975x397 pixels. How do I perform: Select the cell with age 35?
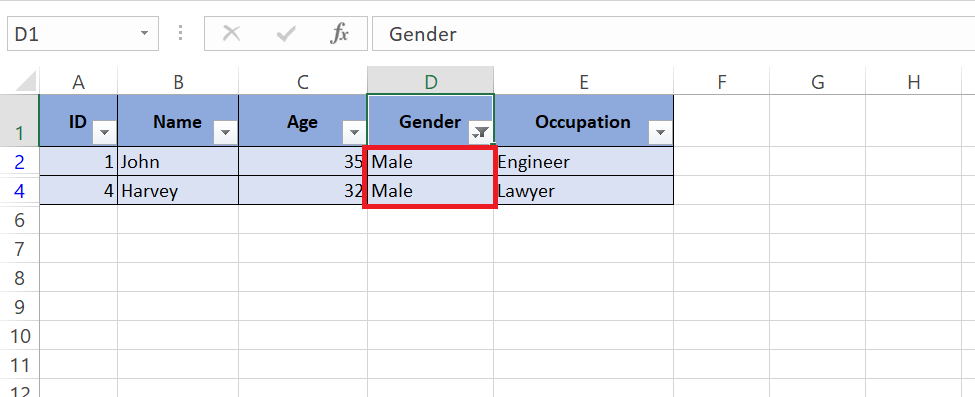(x=303, y=161)
